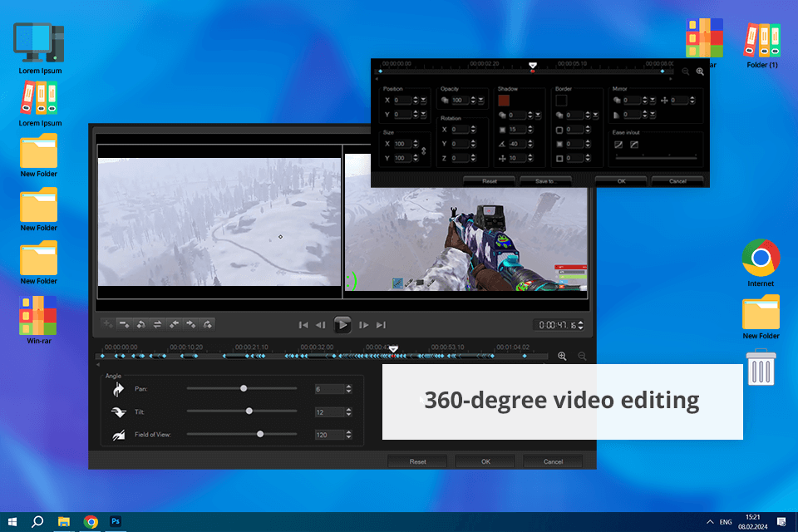
Task: Click Cancel in the motion dialog
Action: click(x=677, y=181)
